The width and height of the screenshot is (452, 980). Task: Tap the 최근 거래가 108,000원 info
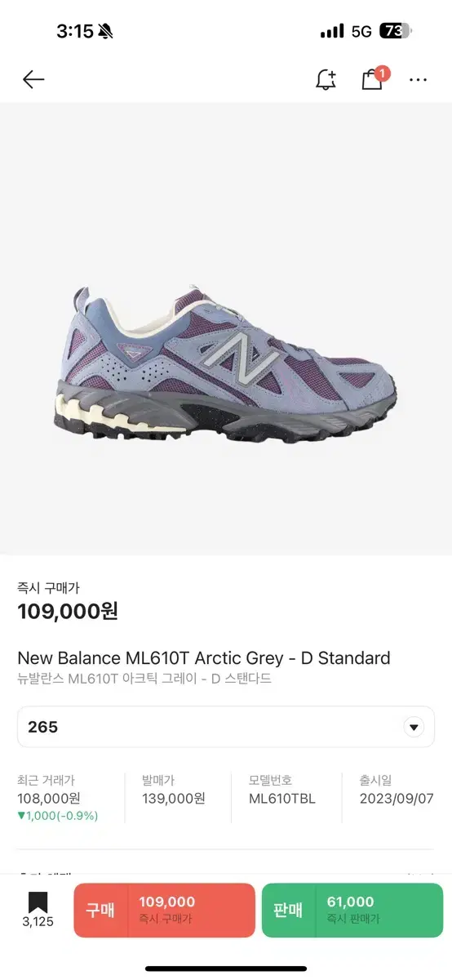click(x=58, y=798)
